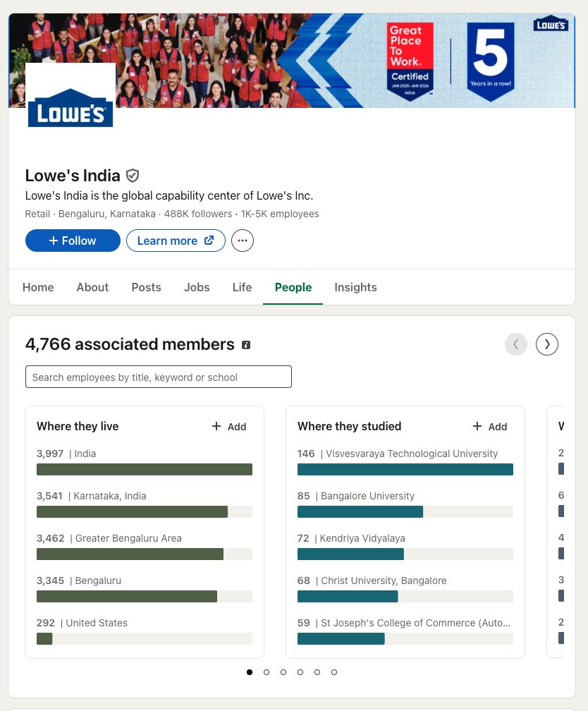Add a school in Where they studied
The image size is (588, 711).
489,426
